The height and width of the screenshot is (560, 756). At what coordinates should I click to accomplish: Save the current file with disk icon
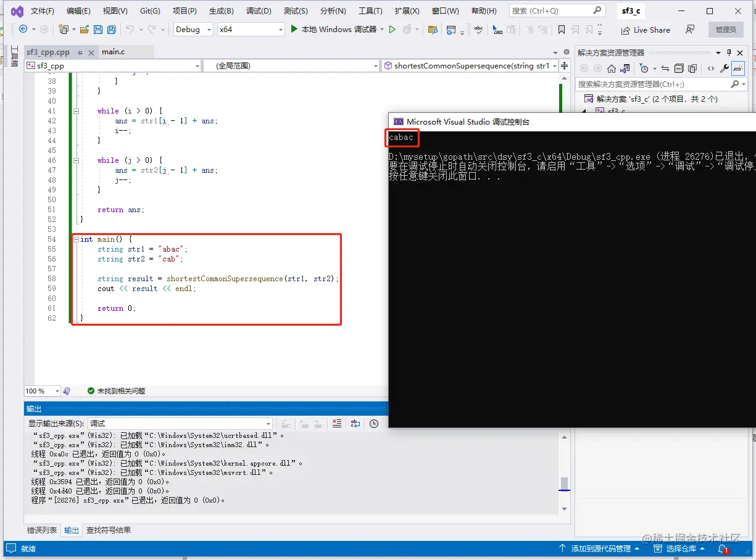[98, 30]
